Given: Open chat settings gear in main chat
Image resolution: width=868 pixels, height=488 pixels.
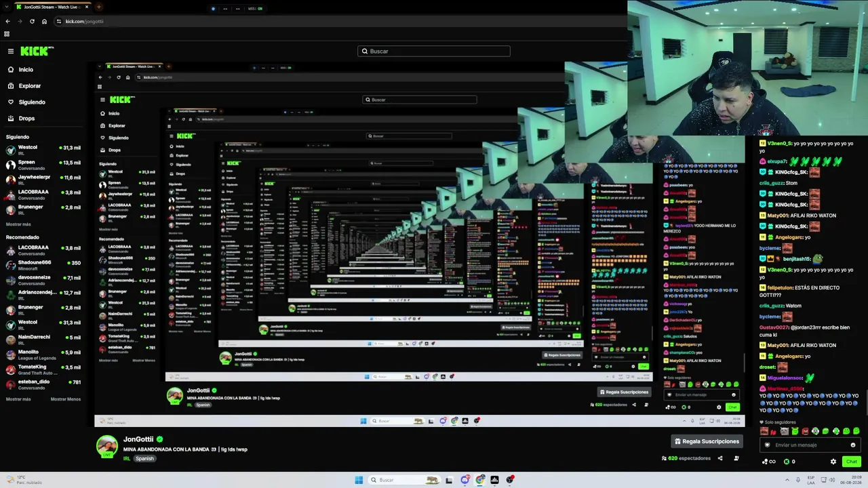Looking at the screenshot, I should [833, 462].
